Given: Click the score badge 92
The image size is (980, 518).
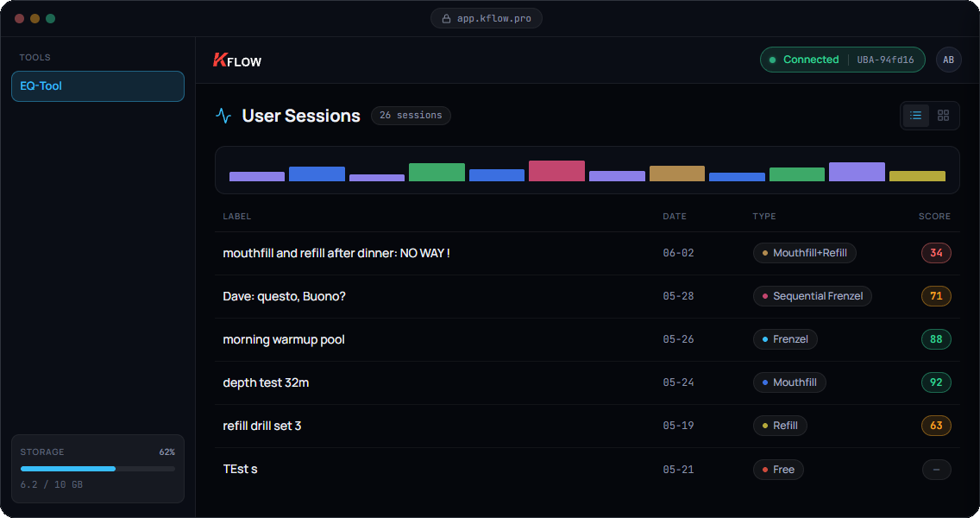Looking at the screenshot, I should pyautogui.click(x=936, y=382).
